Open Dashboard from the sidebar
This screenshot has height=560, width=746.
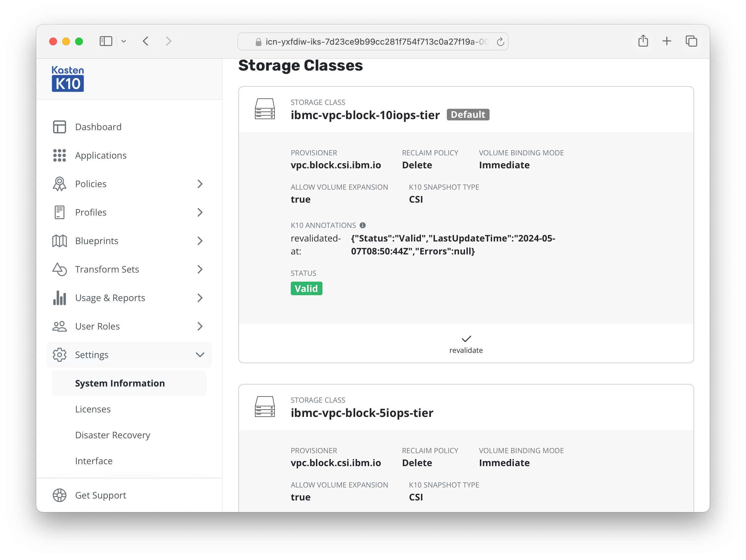point(129,127)
